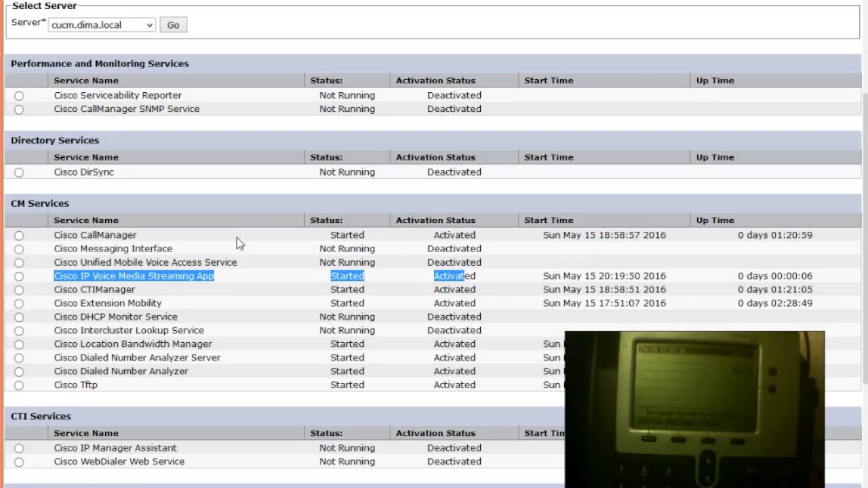Image resolution: width=868 pixels, height=488 pixels.
Task: Open the Server dropdown showing cucm.dima.local
Action: tap(102, 25)
